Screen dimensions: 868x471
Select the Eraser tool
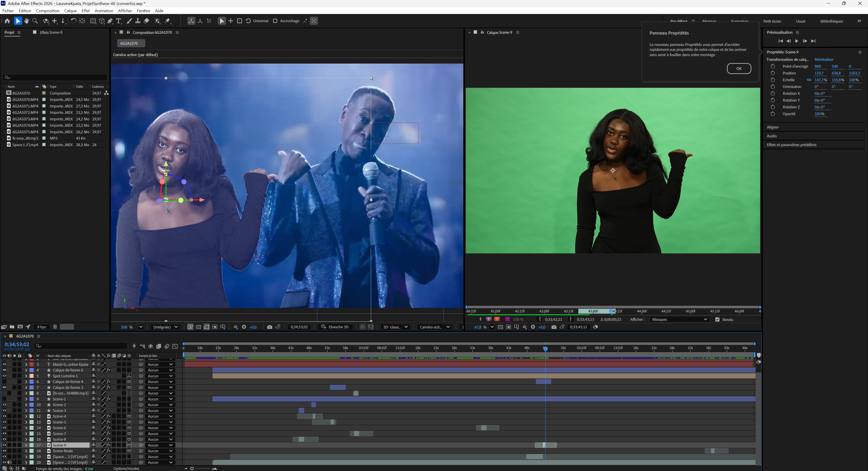[146, 21]
